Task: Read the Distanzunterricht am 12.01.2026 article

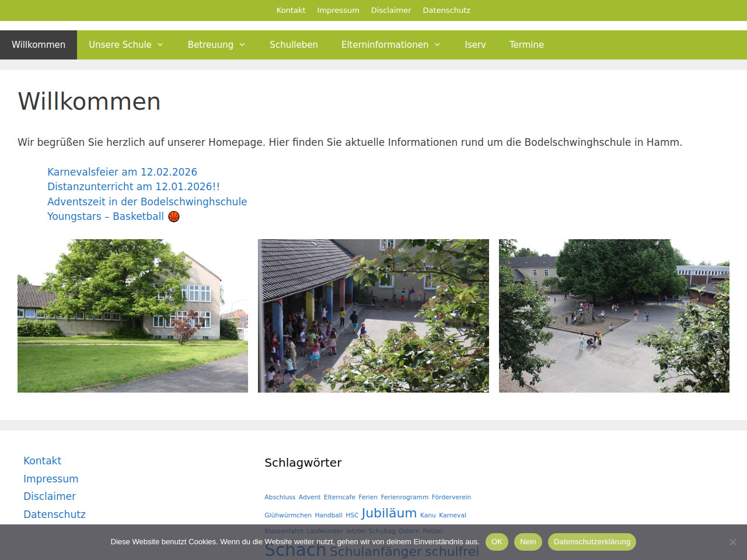Action: (134, 187)
